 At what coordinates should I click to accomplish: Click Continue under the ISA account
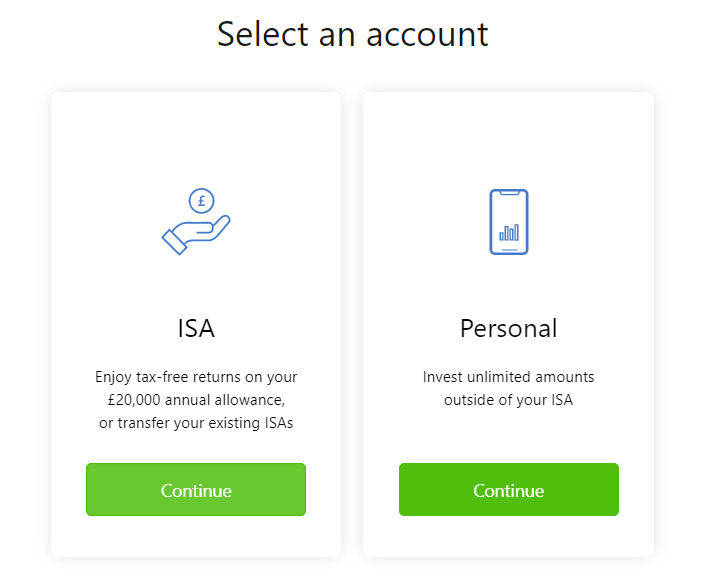pos(196,489)
